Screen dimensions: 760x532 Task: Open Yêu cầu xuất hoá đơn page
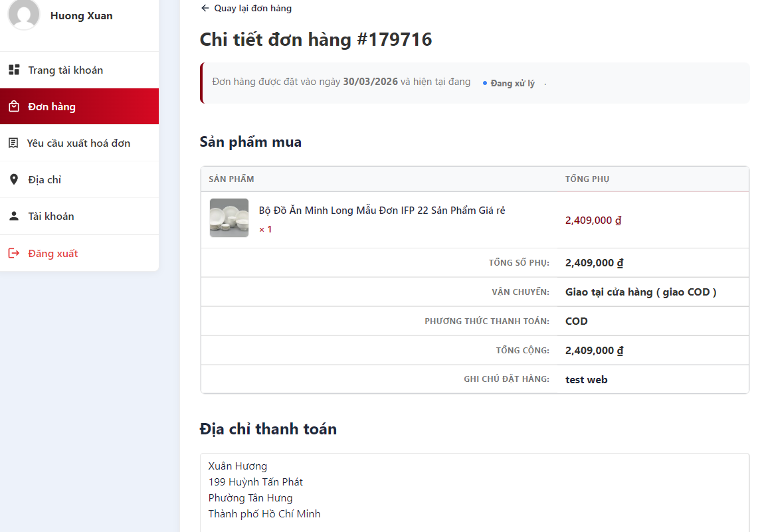78,143
